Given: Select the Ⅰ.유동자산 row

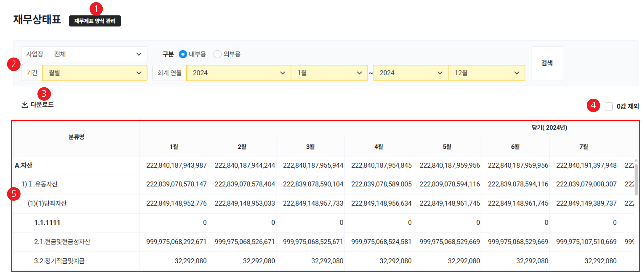Looking at the screenshot, I should [x=40, y=184].
